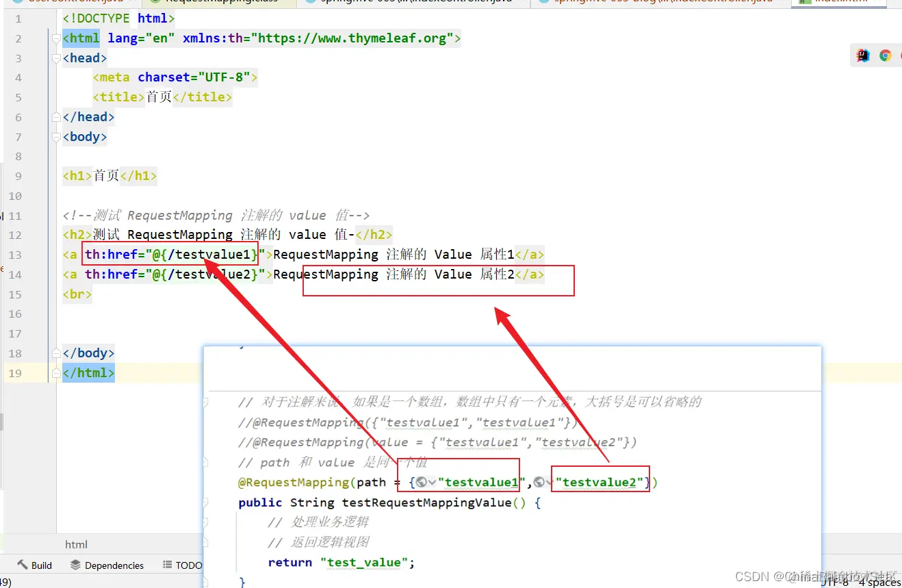
Task: Click return "test_value"; statement
Action: pyautogui.click(x=342, y=563)
